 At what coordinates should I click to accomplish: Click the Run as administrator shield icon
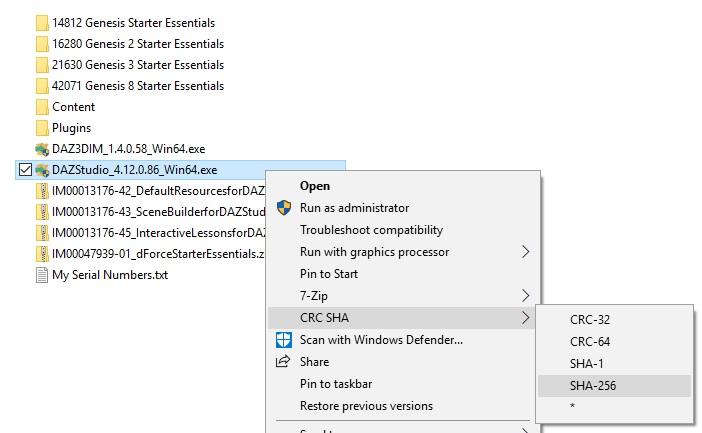(283, 208)
